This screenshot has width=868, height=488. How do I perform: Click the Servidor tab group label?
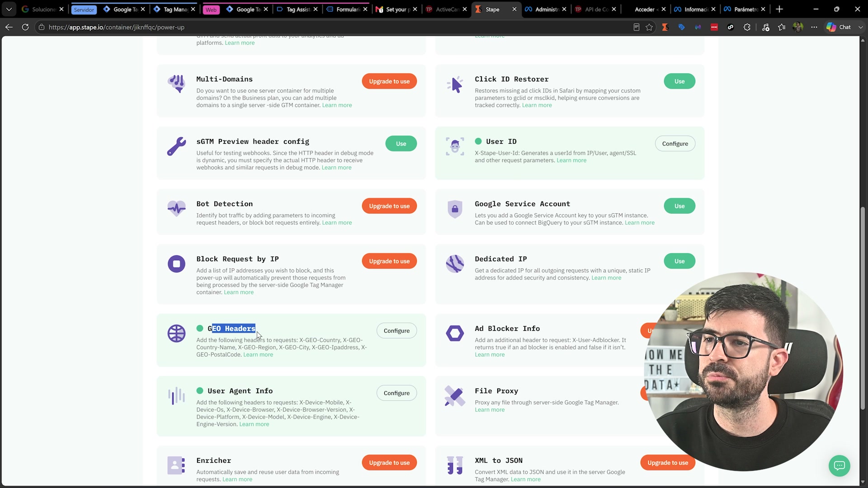click(84, 9)
